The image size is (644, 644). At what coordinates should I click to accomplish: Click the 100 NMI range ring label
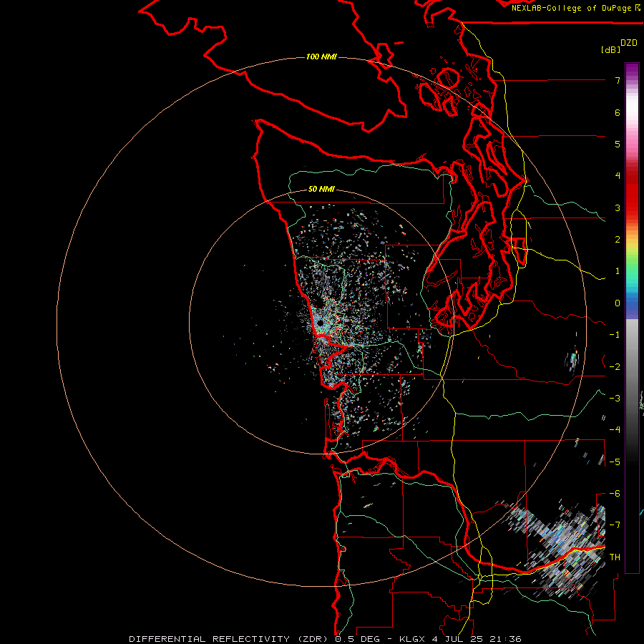pyautogui.click(x=321, y=57)
